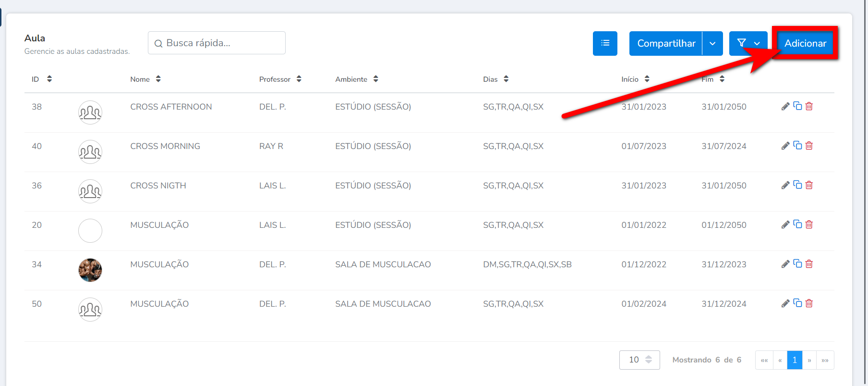Open the filter funnel button
868x386 pixels.
(741, 43)
